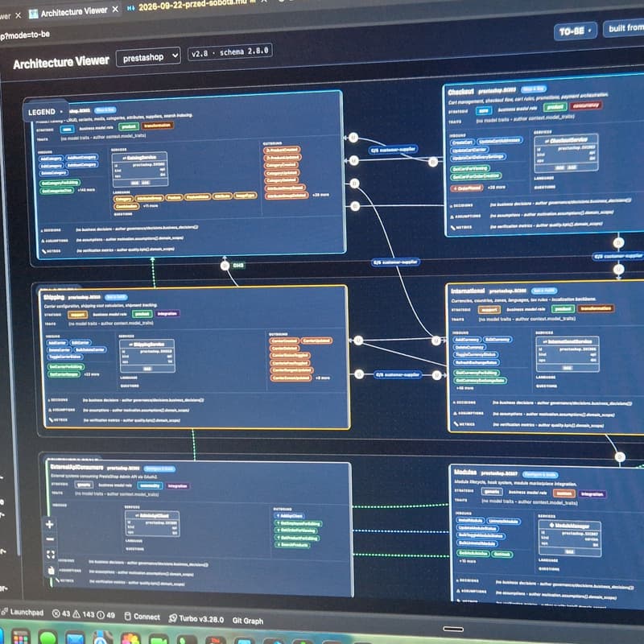Select the International domain card title
Viewport: 644px width, 644px height.
tap(468, 291)
